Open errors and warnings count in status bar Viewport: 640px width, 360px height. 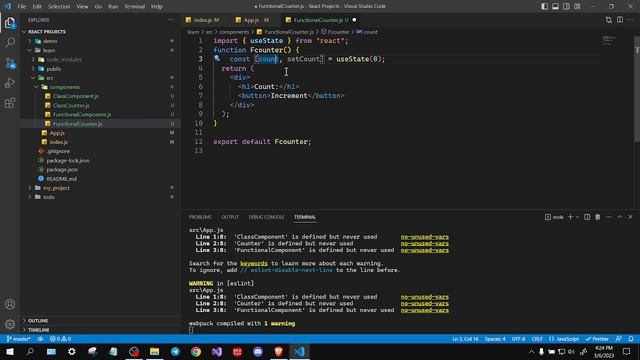[x=60, y=339]
